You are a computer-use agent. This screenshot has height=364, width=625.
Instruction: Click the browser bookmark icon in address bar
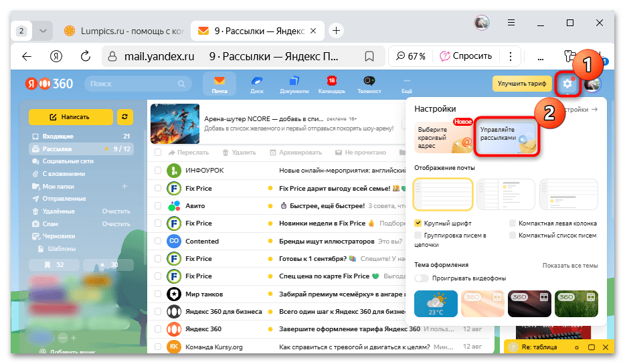tap(369, 56)
